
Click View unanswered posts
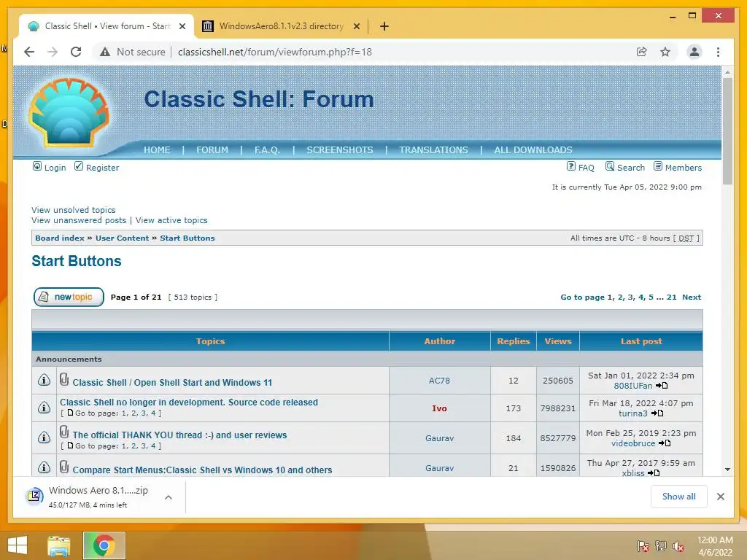(79, 220)
